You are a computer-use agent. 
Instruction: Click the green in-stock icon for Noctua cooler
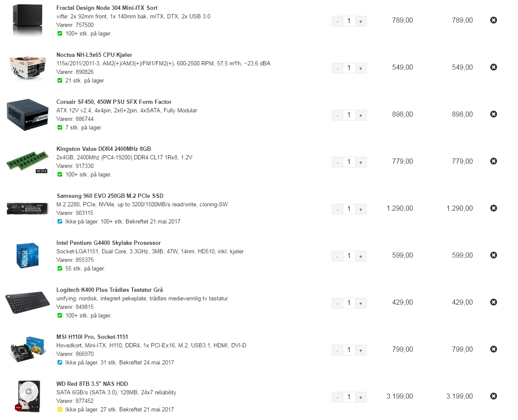tap(60, 80)
